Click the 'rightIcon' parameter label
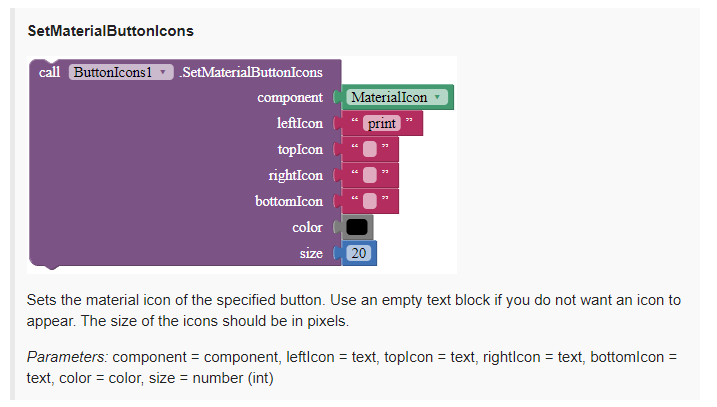The image size is (717, 407). (x=296, y=176)
